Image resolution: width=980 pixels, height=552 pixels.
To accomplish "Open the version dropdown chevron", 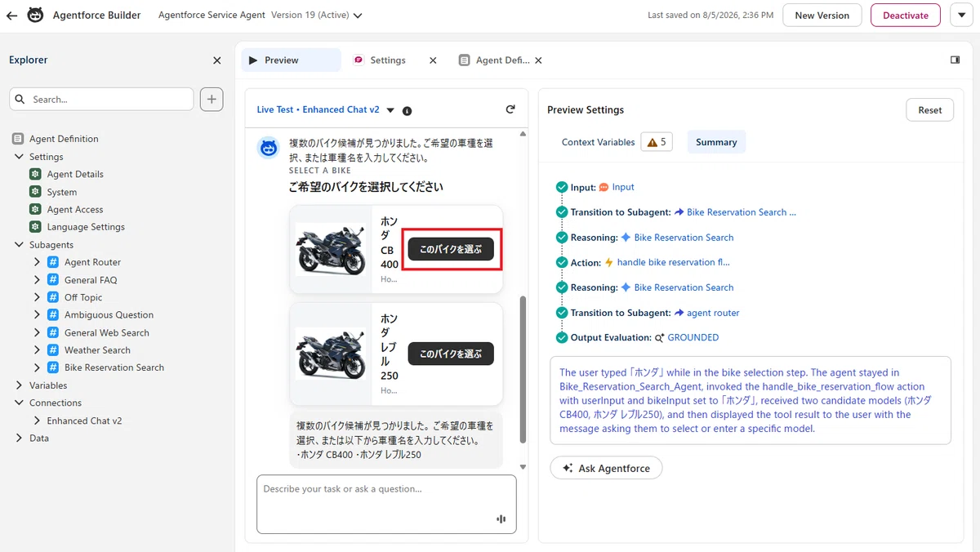I will pyautogui.click(x=358, y=16).
